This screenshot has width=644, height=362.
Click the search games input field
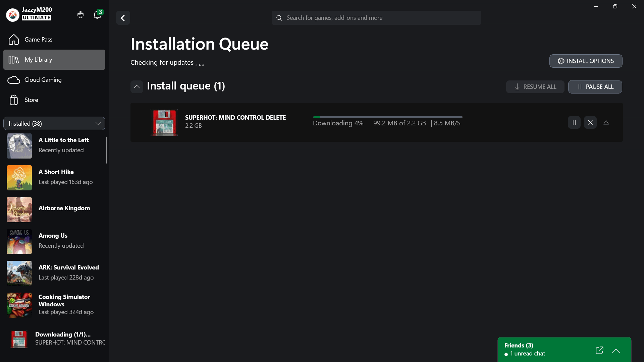point(376,18)
